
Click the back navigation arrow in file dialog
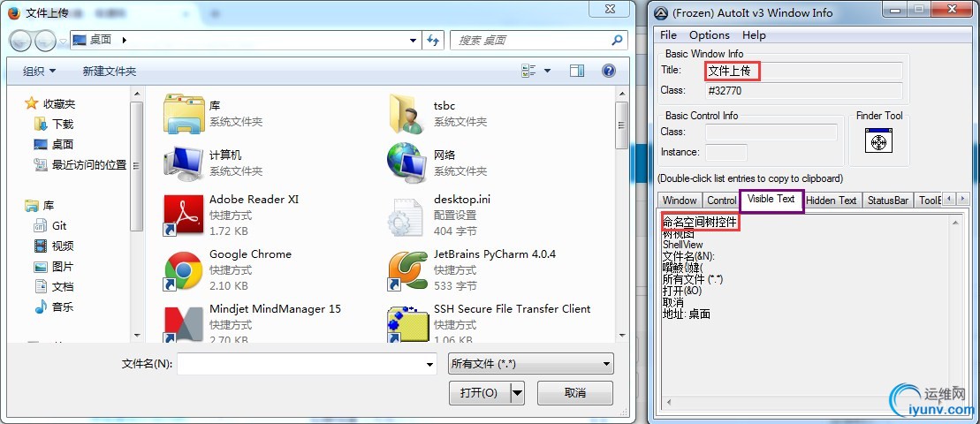(20, 42)
